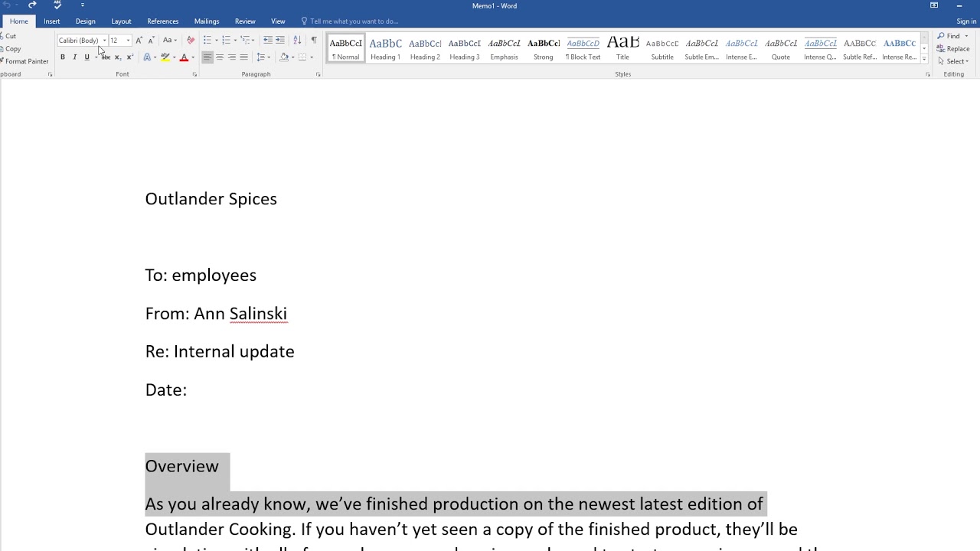Apply paragraph shading fill
The image size is (980, 551).
[284, 57]
